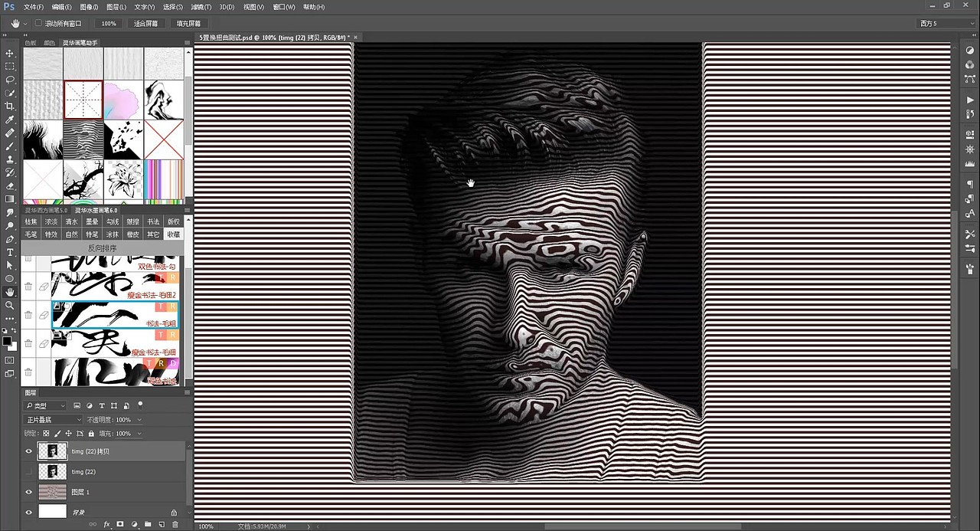Hide the 背景 layer
Image resolution: width=980 pixels, height=531 pixels.
tap(29, 512)
